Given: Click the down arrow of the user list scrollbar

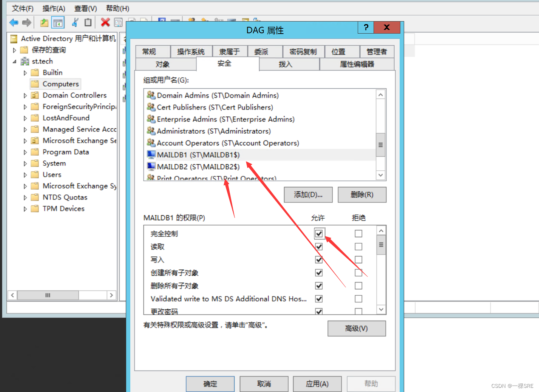Looking at the screenshot, I should [381, 175].
